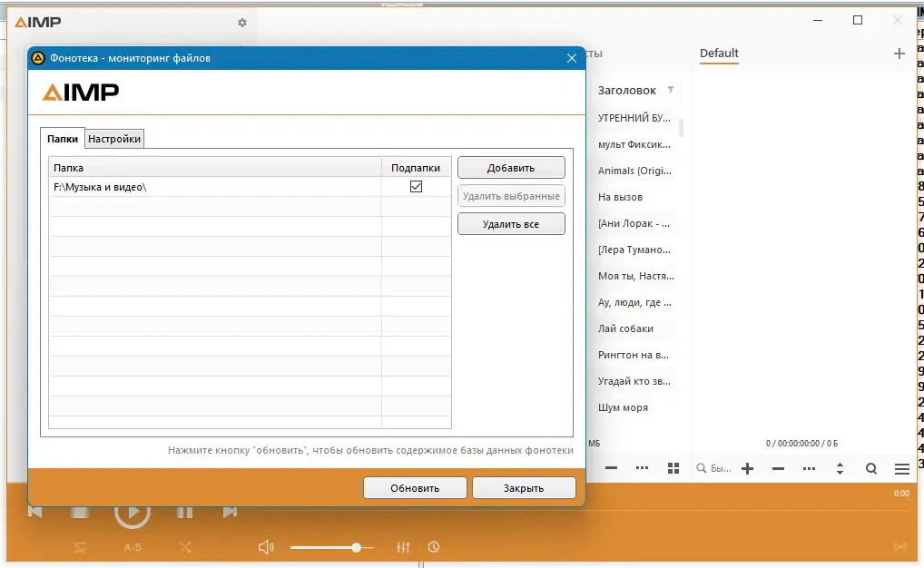The height and width of the screenshot is (568, 924).
Task: Click the Play button in the player
Action: [x=133, y=514]
